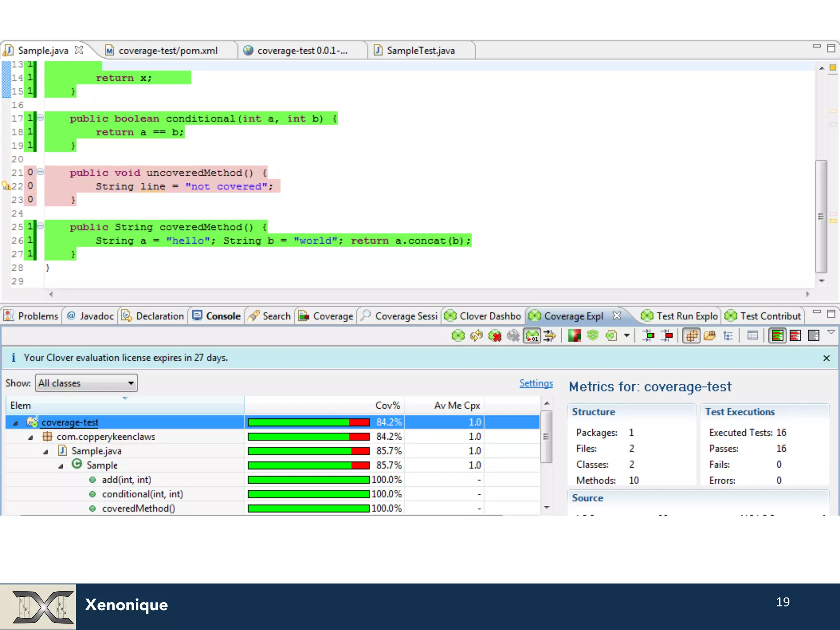Select the coveredMethod() tree row

(x=138, y=509)
